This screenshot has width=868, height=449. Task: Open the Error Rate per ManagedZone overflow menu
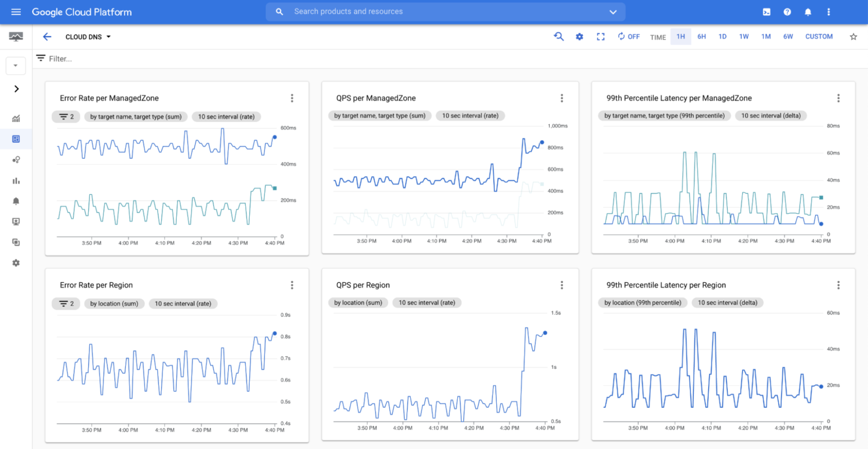coord(292,98)
